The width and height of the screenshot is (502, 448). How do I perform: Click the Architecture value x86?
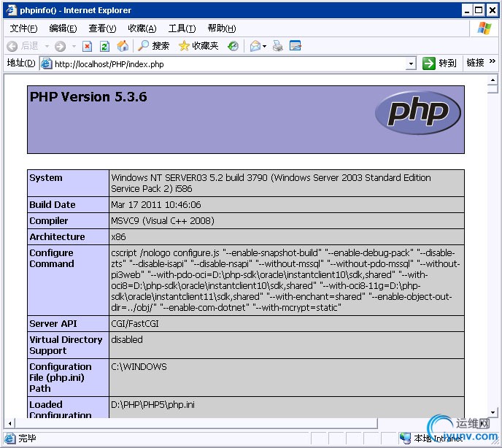(x=118, y=236)
